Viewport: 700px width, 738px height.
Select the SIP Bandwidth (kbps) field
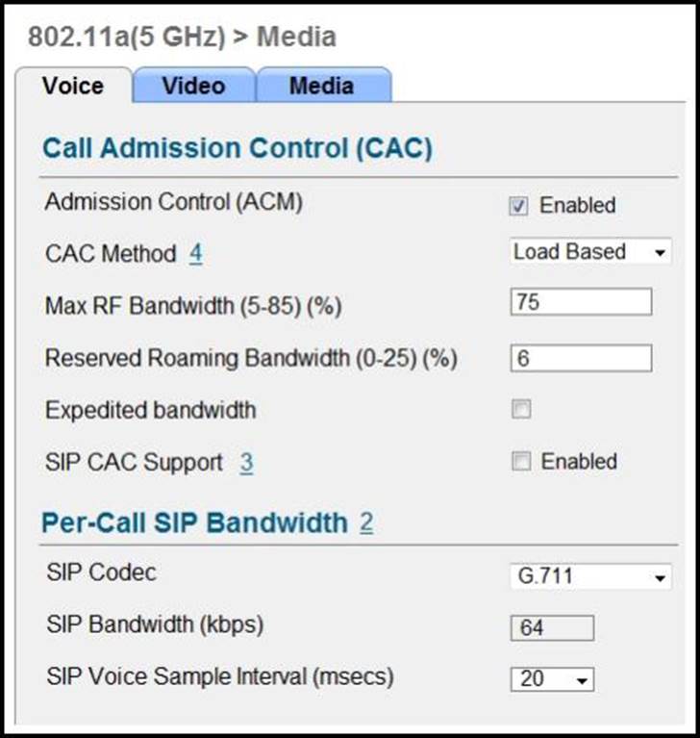[x=552, y=628]
